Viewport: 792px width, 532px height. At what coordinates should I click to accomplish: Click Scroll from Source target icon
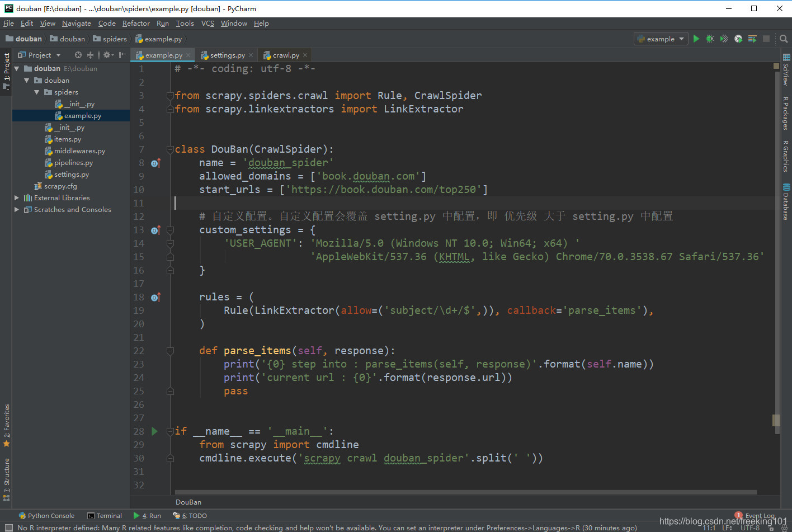(x=78, y=55)
